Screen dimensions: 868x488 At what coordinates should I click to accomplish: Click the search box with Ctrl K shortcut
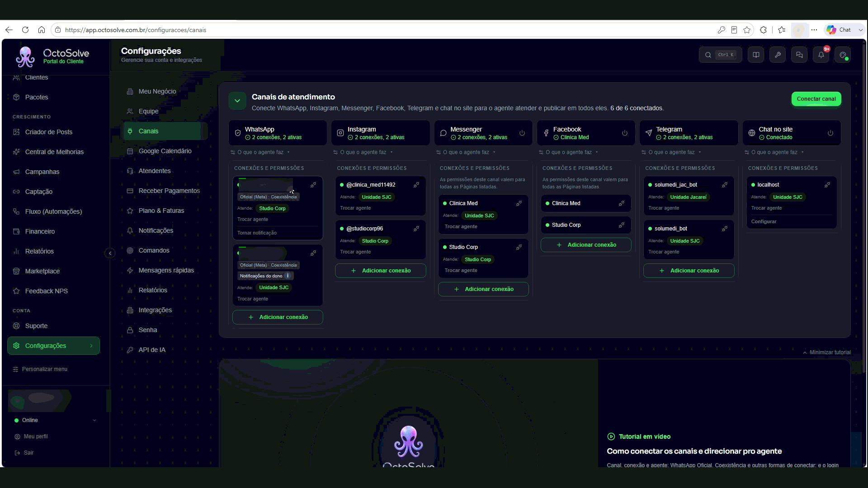(x=721, y=55)
